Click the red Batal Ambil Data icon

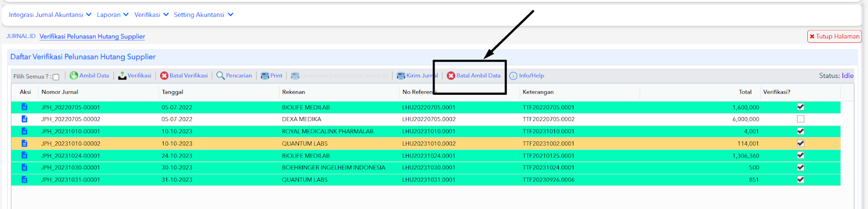coord(451,76)
